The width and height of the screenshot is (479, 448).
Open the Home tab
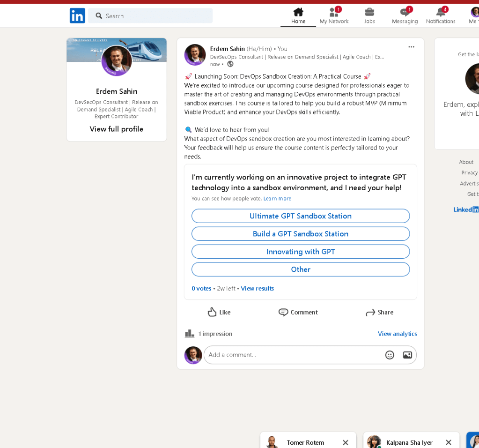point(298,15)
